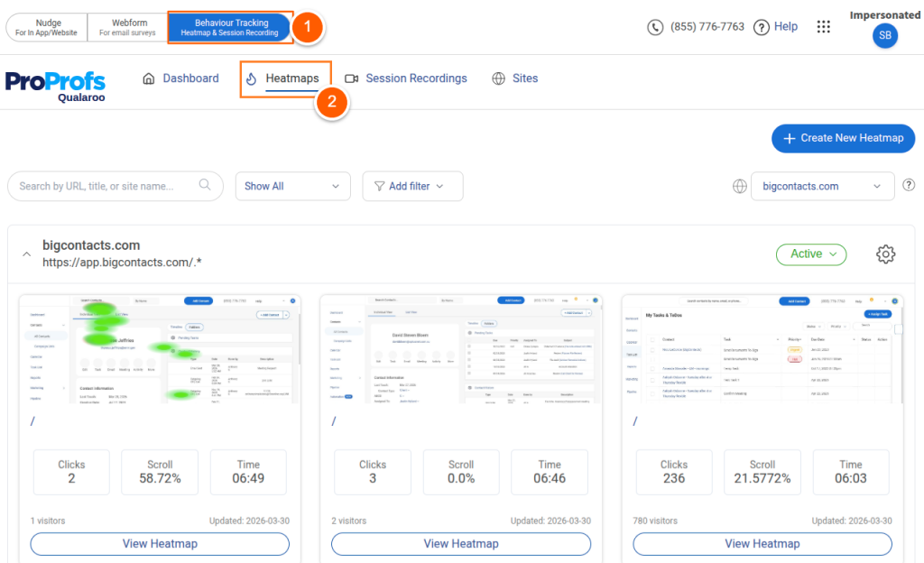Open bigcontacts.com settings gear
Image resolution: width=924 pixels, height=563 pixels.
pos(885,254)
